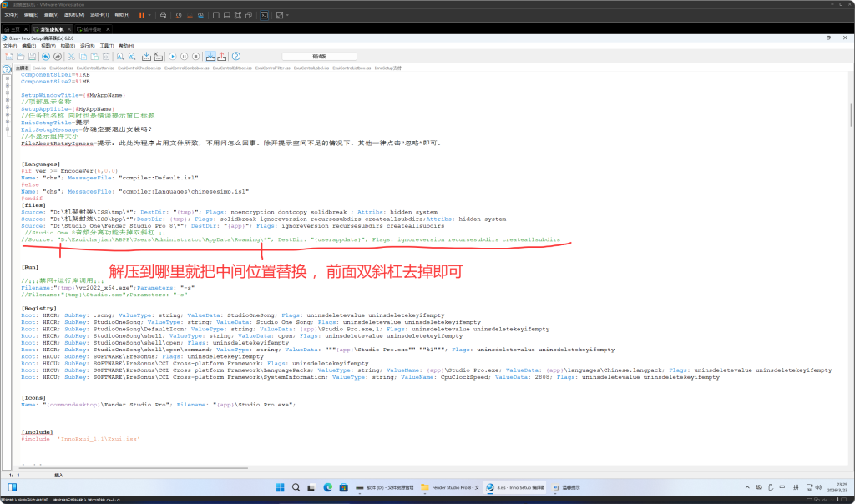
Task: Pause the VM with the orange VMware icon
Action: click(142, 15)
